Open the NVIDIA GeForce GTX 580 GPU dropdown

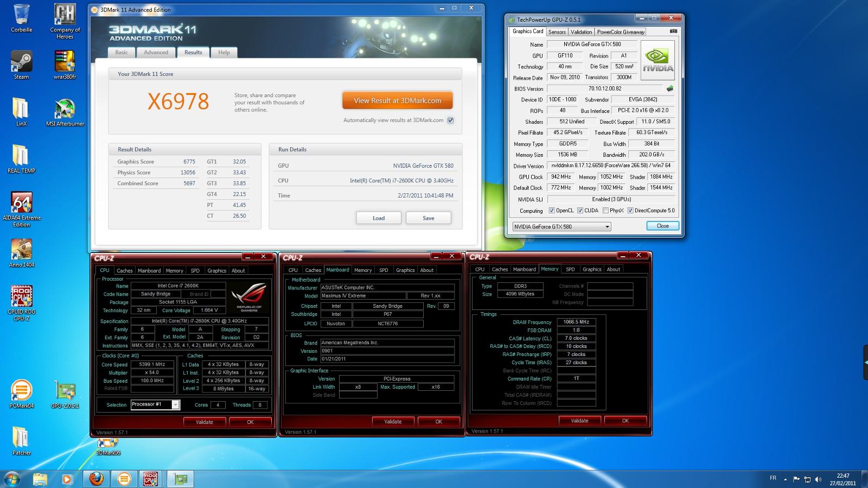pyautogui.click(x=561, y=226)
